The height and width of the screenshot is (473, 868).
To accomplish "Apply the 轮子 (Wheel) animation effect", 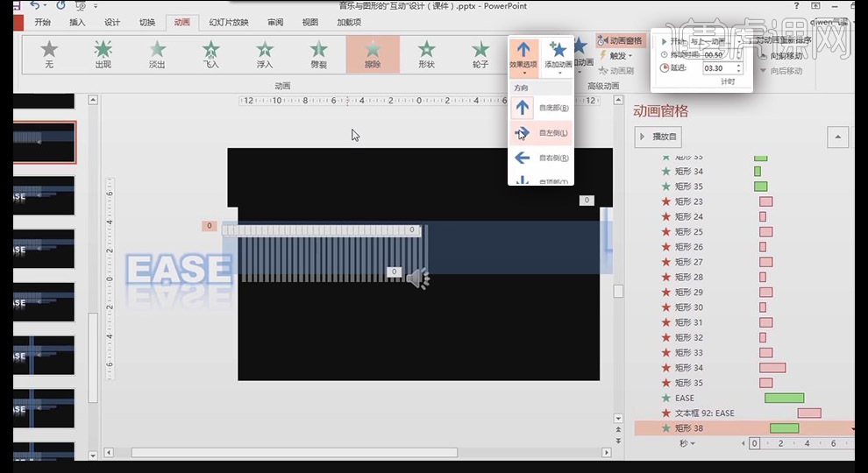I will pos(480,53).
